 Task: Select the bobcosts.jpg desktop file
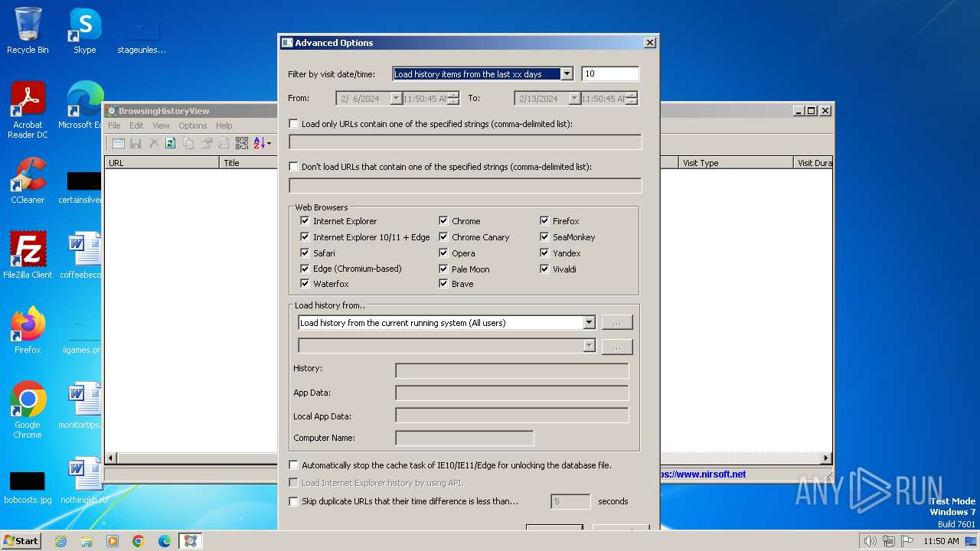coord(28,487)
